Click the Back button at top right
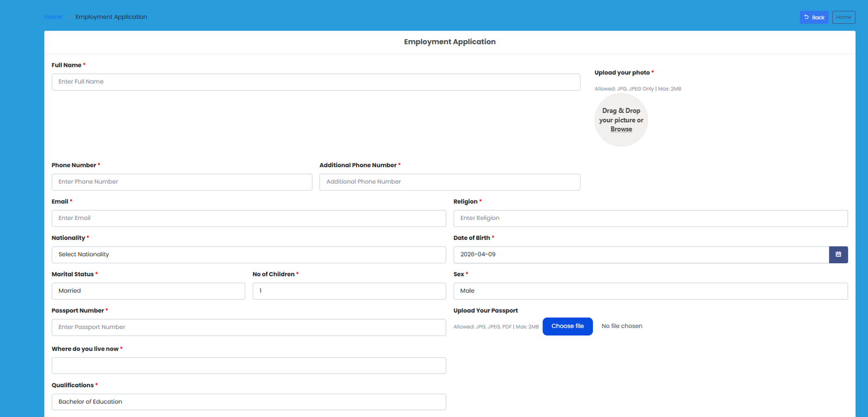The image size is (868, 417). pyautogui.click(x=814, y=17)
